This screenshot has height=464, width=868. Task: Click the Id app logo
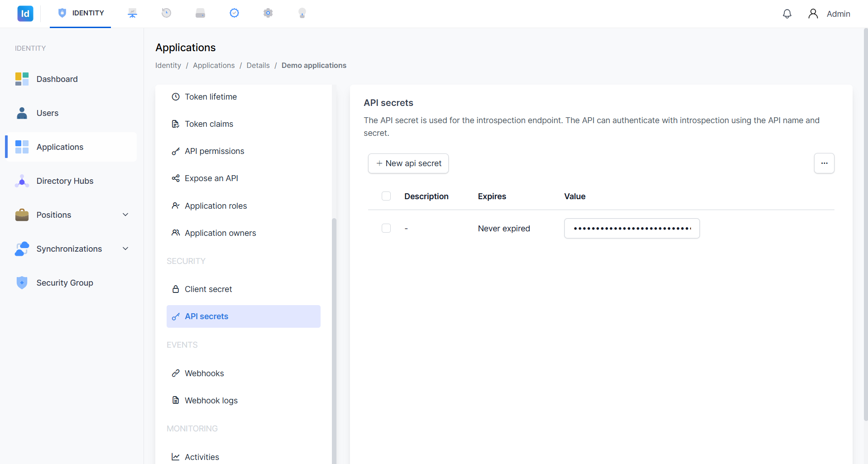(25, 14)
